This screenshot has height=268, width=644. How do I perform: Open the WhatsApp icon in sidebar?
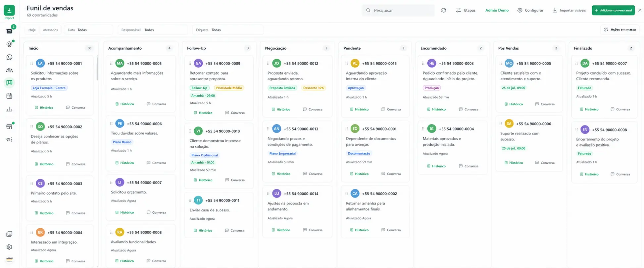tap(9, 57)
